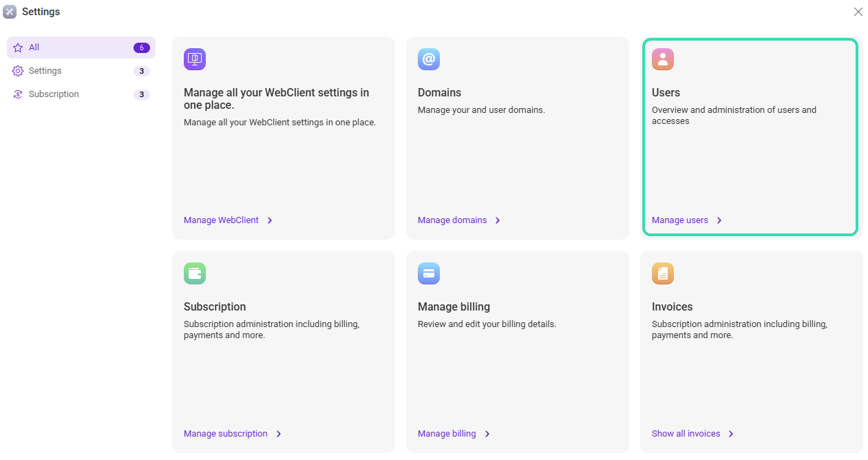This screenshot has height=460, width=868.
Task: Click the Invoices document icon
Action: (663, 273)
